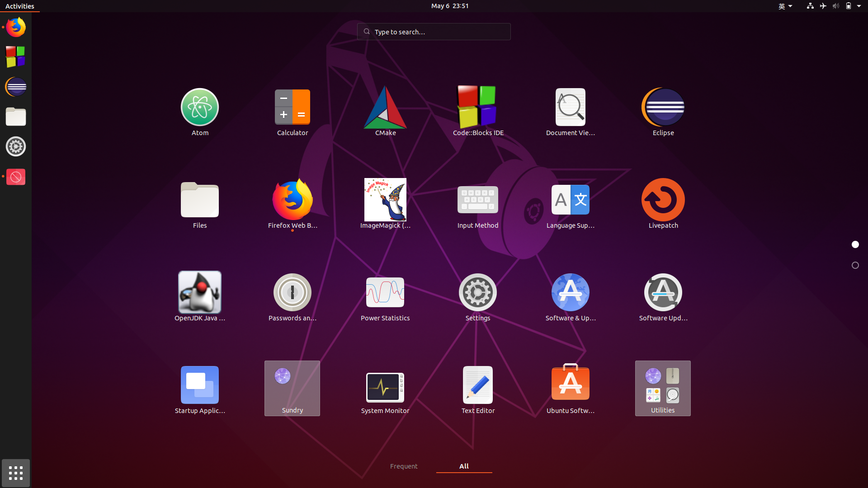Image resolution: width=868 pixels, height=488 pixels.
Task: Open Ubuntu Software store
Action: (x=571, y=390)
